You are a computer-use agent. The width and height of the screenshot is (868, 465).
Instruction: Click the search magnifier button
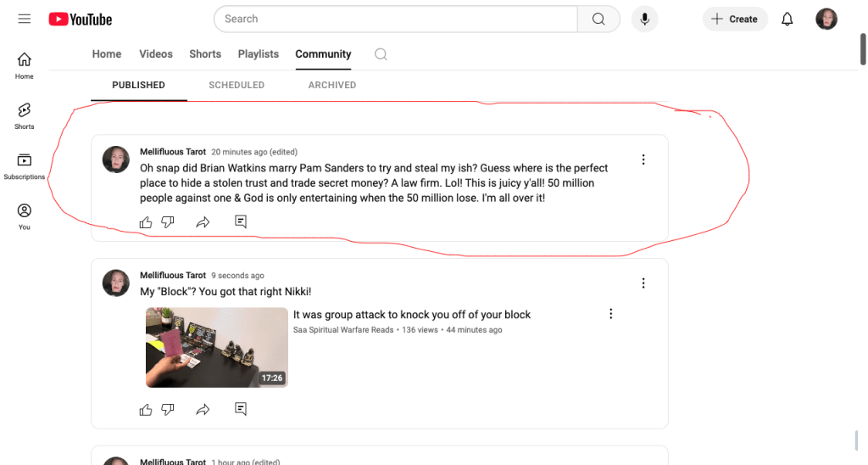[598, 19]
